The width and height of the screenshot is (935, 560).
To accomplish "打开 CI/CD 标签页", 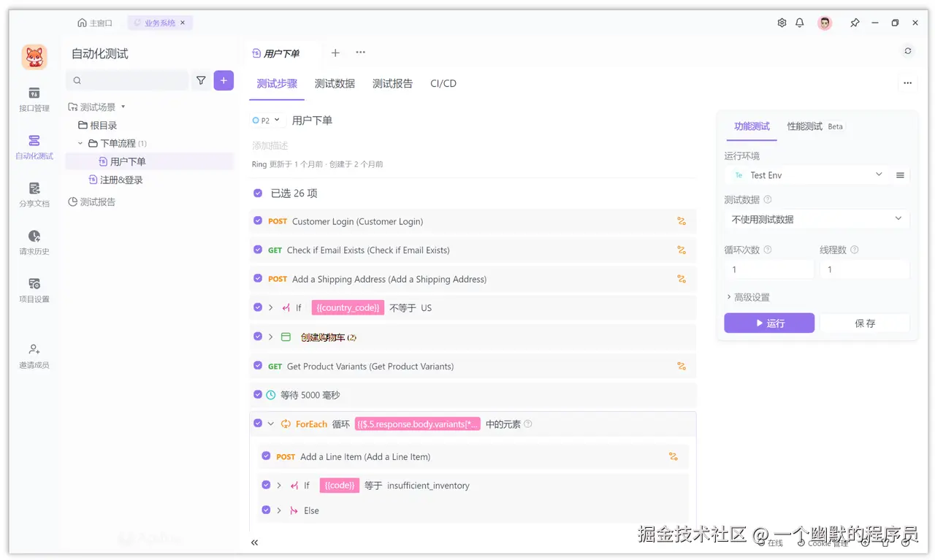I will pyautogui.click(x=443, y=83).
